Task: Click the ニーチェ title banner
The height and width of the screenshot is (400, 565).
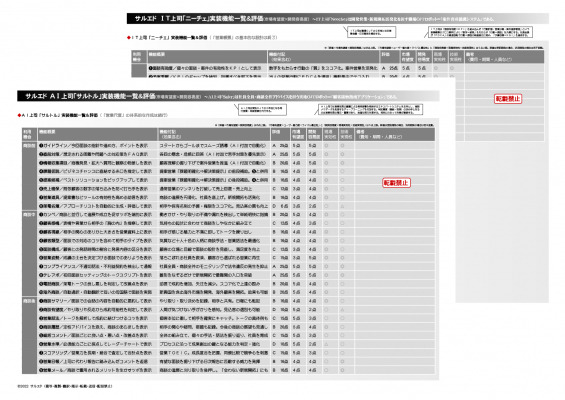Action: coord(338,18)
